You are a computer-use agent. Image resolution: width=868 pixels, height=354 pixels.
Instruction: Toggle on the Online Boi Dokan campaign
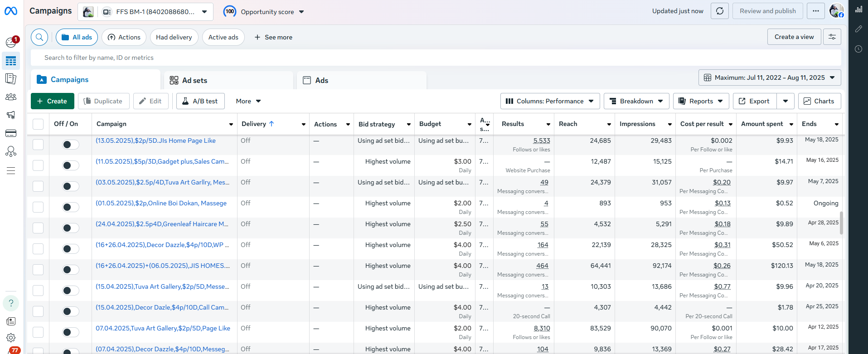tap(70, 207)
